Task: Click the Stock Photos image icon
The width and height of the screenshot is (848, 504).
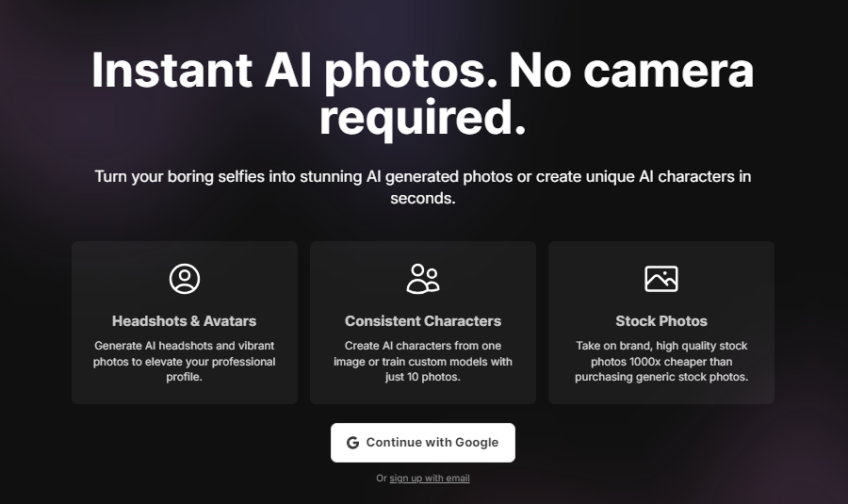Action: [x=661, y=279]
